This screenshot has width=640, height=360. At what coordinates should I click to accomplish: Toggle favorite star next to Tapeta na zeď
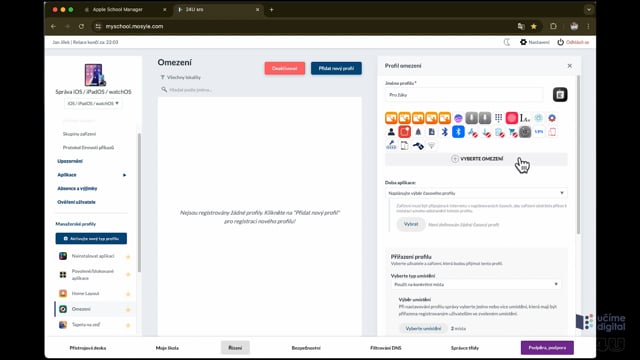128,325
